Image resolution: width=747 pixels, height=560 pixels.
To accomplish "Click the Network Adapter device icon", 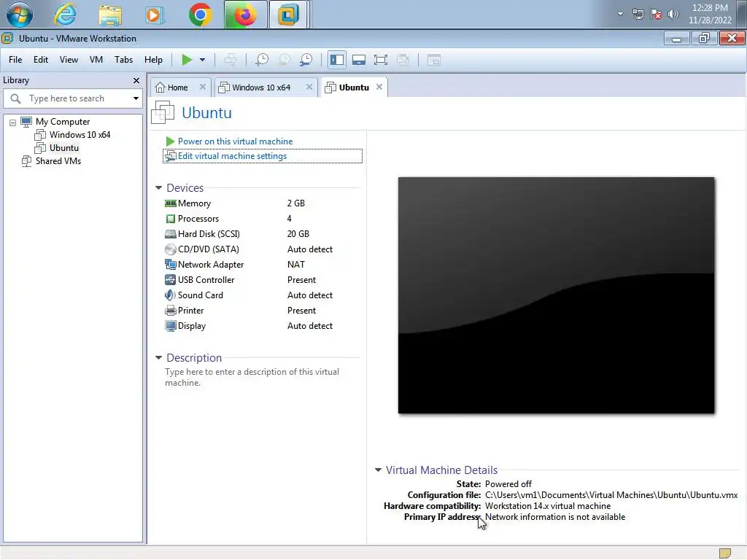I will [x=170, y=264].
